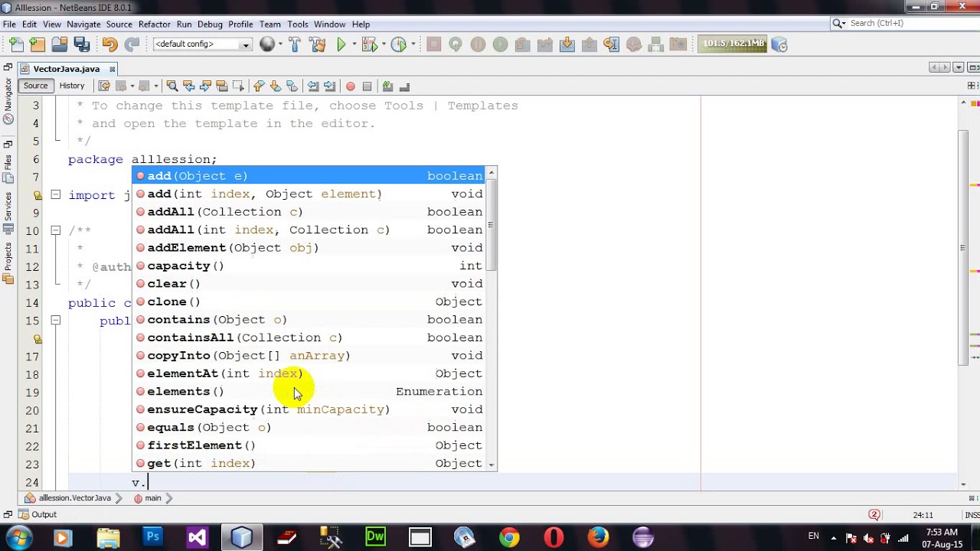Click the New Project icon
980x551 pixels.
click(38, 44)
